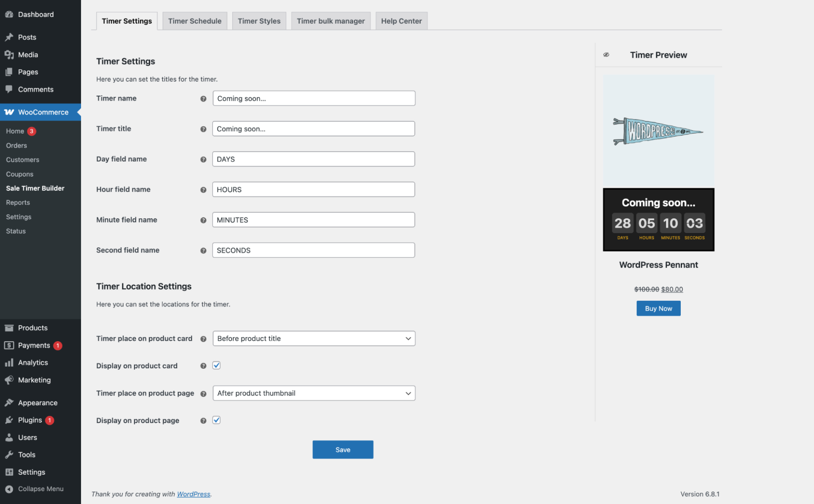Open Appearance using the brush icon
The width and height of the screenshot is (814, 504).
[x=9, y=402]
